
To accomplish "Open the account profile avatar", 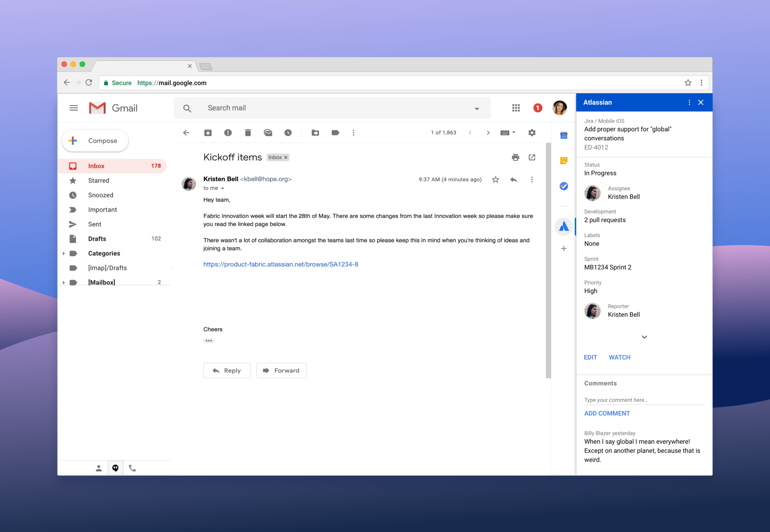I will tap(559, 108).
